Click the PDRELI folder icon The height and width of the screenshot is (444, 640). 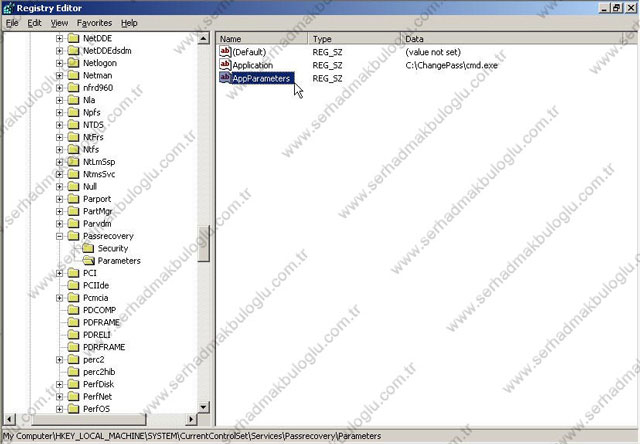(x=73, y=335)
